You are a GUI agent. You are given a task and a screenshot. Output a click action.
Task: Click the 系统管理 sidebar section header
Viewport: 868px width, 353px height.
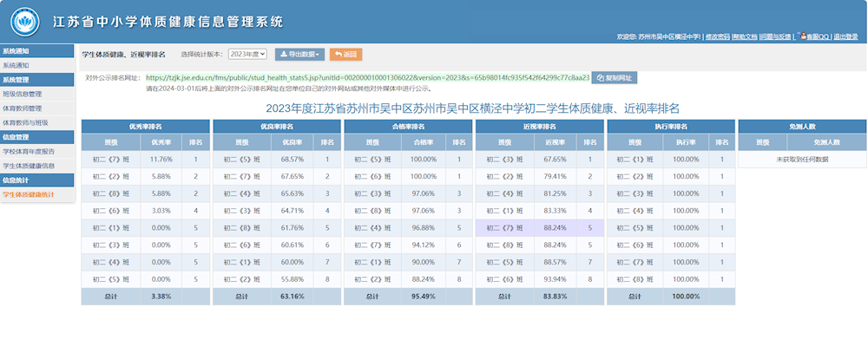click(37, 80)
